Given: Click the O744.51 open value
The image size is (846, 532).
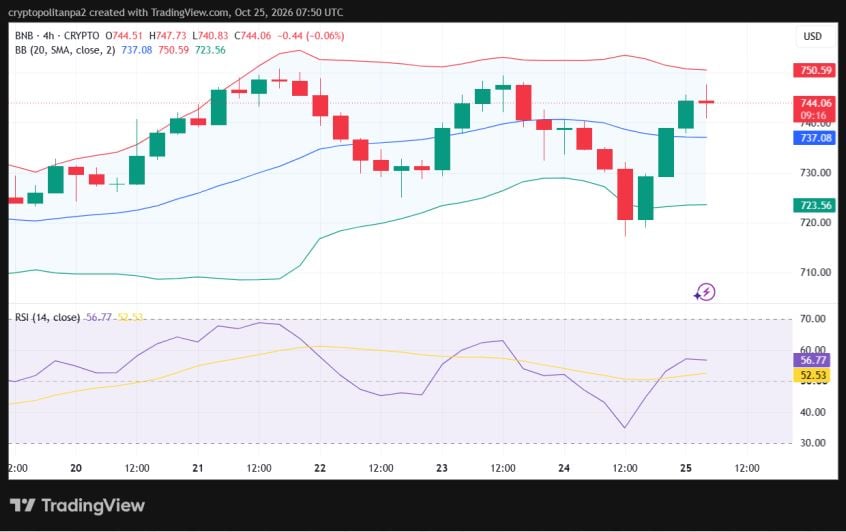Looking at the screenshot, I should tap(124, 36).
